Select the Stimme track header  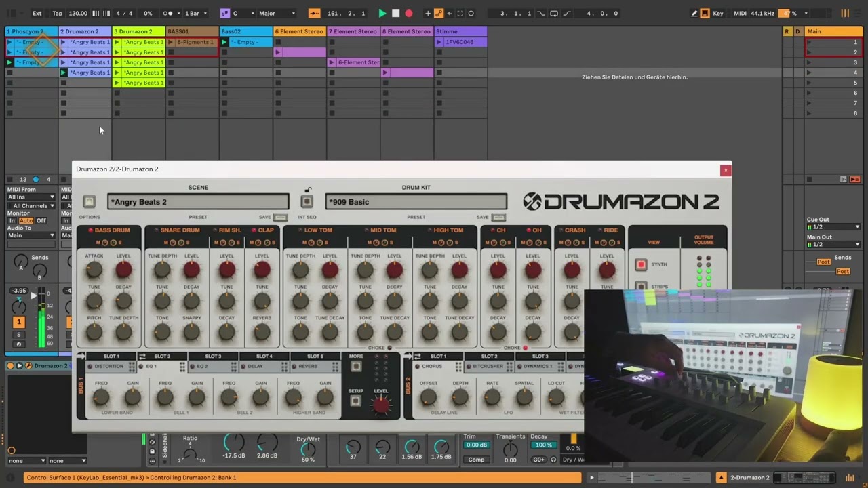tap(460, 31)
